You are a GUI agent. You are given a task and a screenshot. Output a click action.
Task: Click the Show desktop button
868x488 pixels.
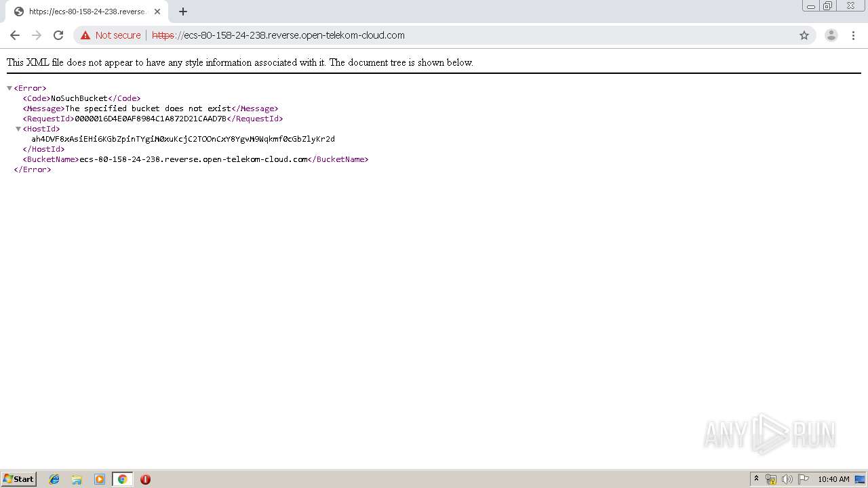tap(860, 479)
